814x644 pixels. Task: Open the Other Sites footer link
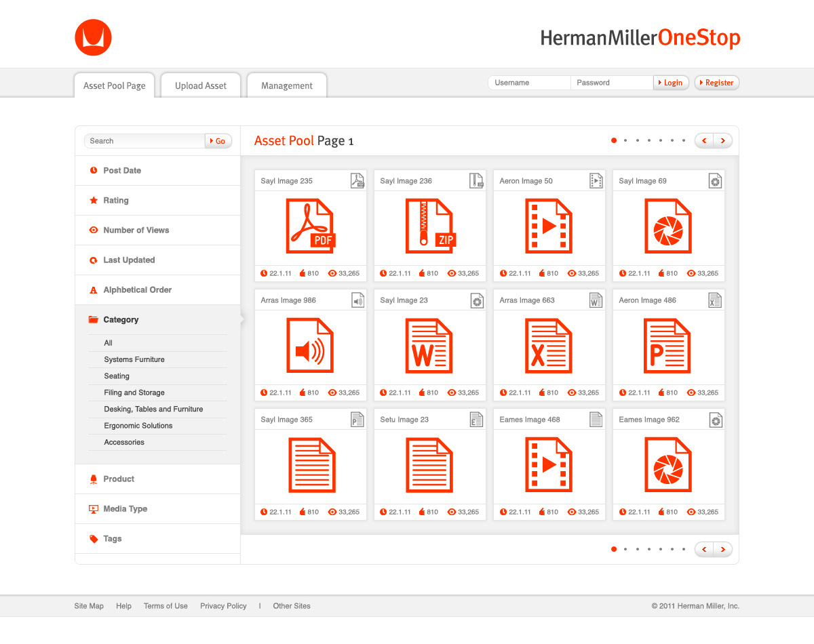pyautogui.click(x=292, y=606)
